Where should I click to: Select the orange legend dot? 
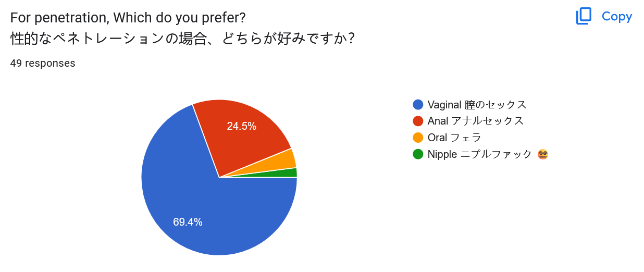418,138
